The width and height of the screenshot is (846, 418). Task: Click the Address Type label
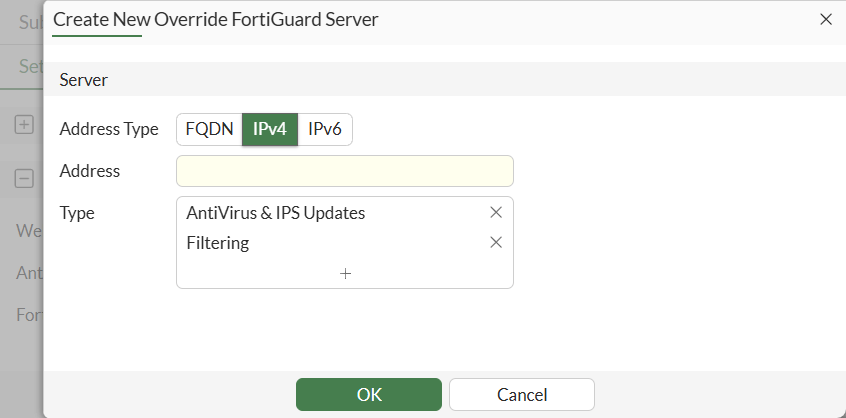pyautogui.click(x=109, y=129)
